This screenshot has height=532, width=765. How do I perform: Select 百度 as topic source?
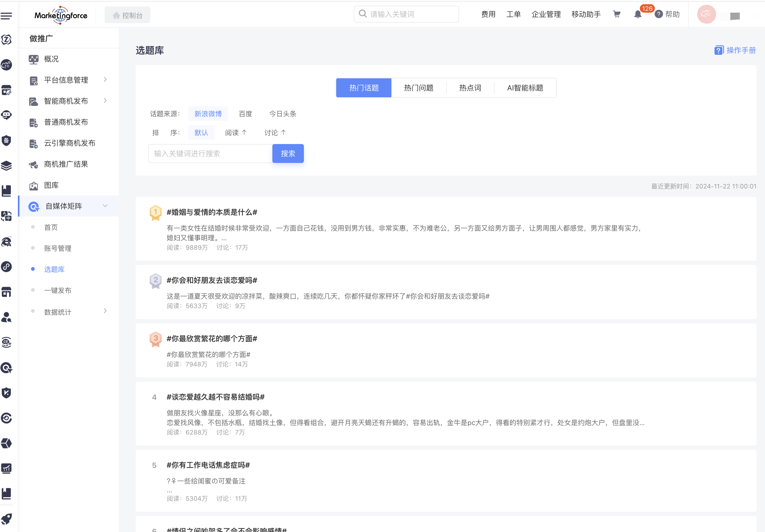245,114
